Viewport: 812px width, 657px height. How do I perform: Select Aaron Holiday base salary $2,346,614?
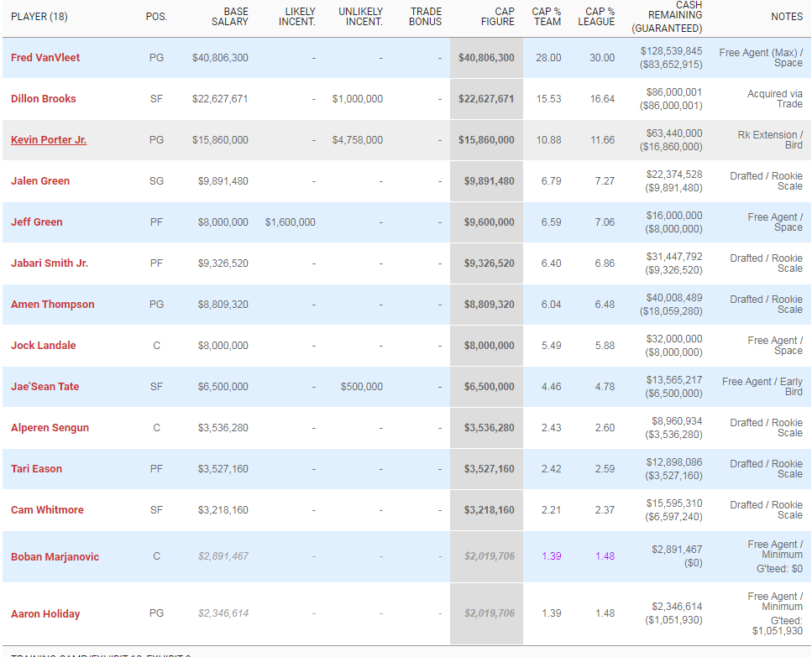[223, 613]
